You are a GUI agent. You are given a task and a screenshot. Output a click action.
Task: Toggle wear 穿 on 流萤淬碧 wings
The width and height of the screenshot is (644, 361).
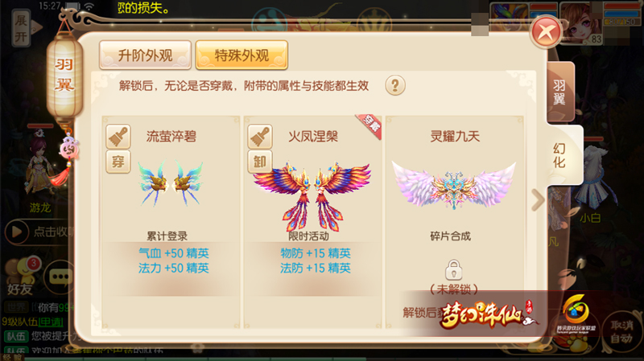pyautogui.click(x=118, y=162)
